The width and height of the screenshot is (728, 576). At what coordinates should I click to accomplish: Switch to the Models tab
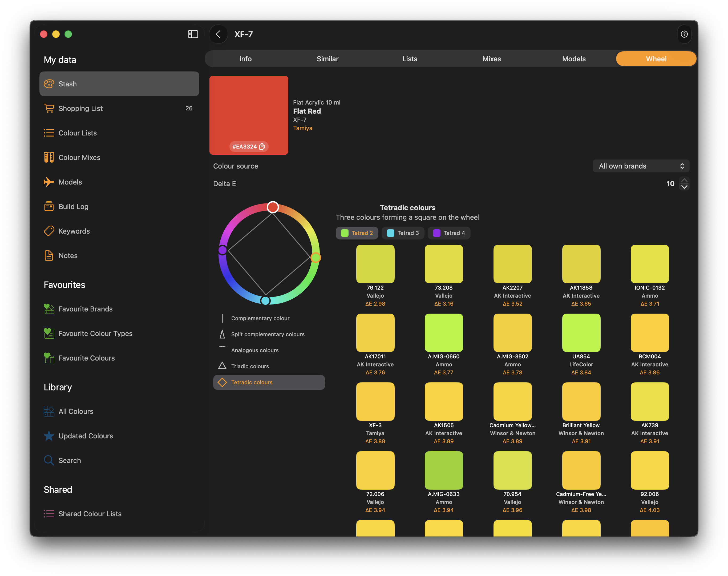tap(574, 59)
